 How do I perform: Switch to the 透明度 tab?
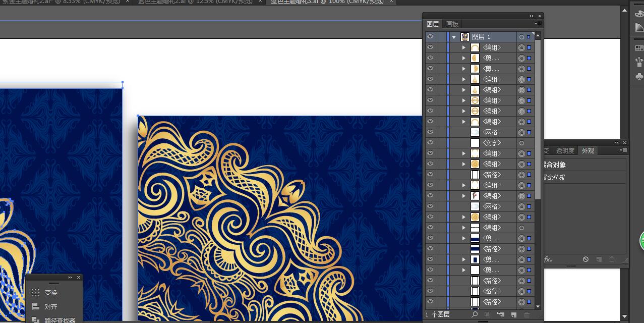565,150
